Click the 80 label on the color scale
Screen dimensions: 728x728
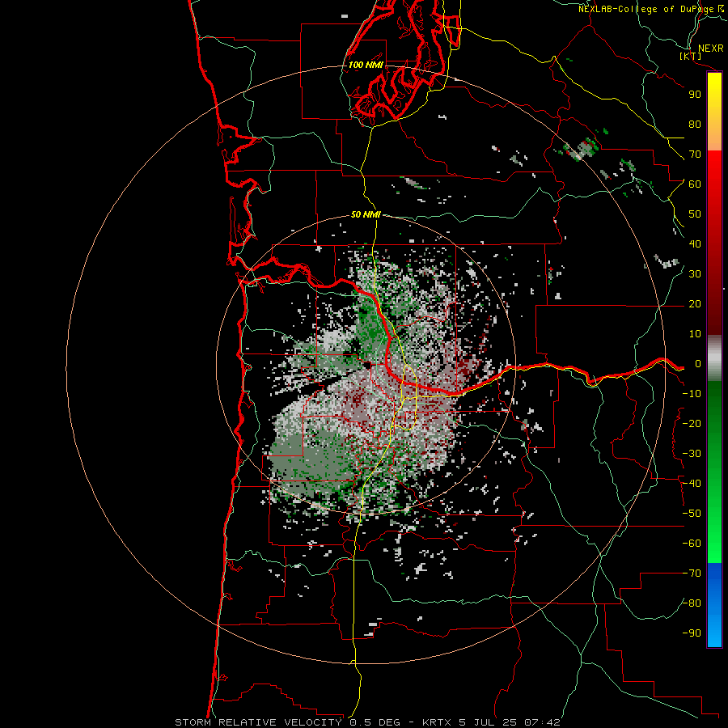pyautogui.click(x=695, y=125)
